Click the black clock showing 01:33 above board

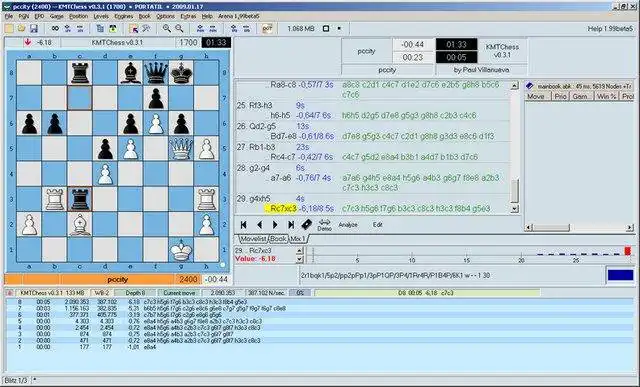pyautogui.click(x=216, y=42)
